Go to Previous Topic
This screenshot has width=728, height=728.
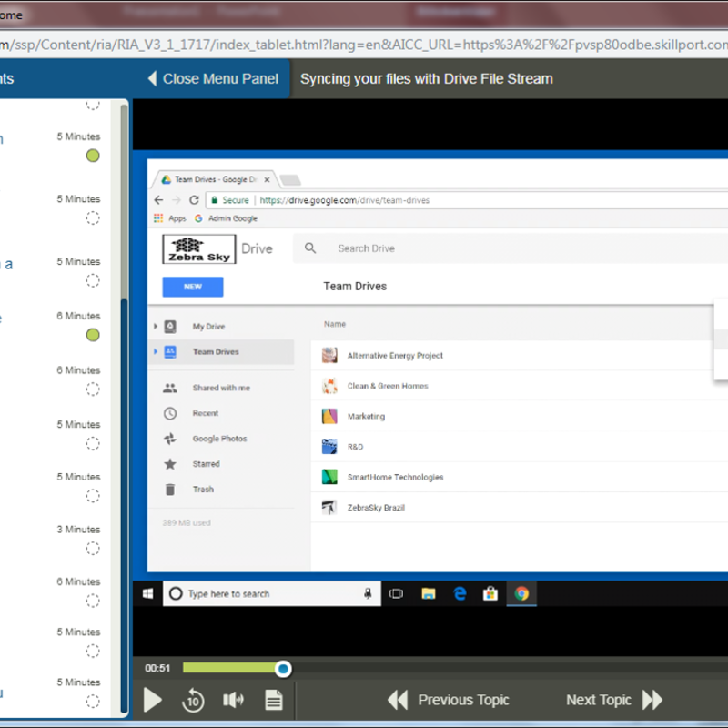coord(449,700)
